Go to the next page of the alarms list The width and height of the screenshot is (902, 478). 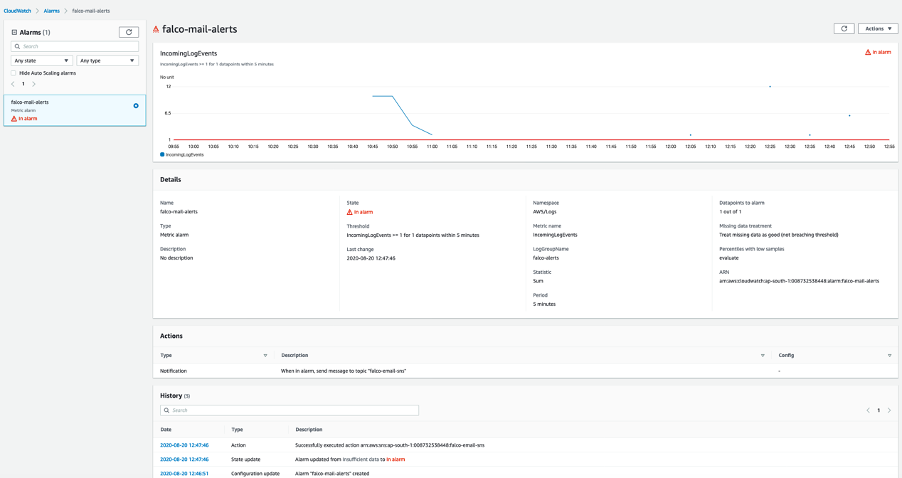(34, 84)
